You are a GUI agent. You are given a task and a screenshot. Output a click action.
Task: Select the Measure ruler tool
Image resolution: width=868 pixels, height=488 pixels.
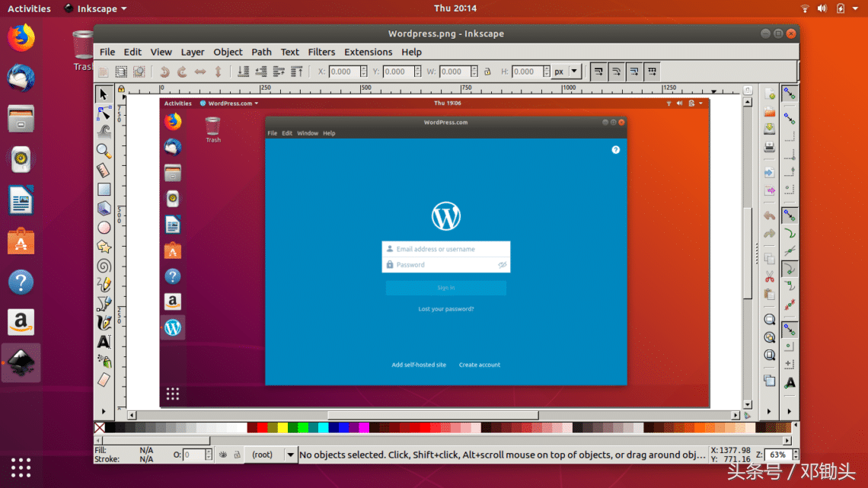[x=104, y=170]
